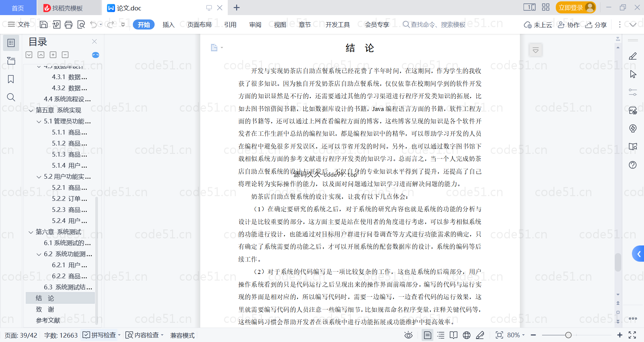Screen dimensions: 644x342
Task: Open new tab with plus button
Action: 236,7
